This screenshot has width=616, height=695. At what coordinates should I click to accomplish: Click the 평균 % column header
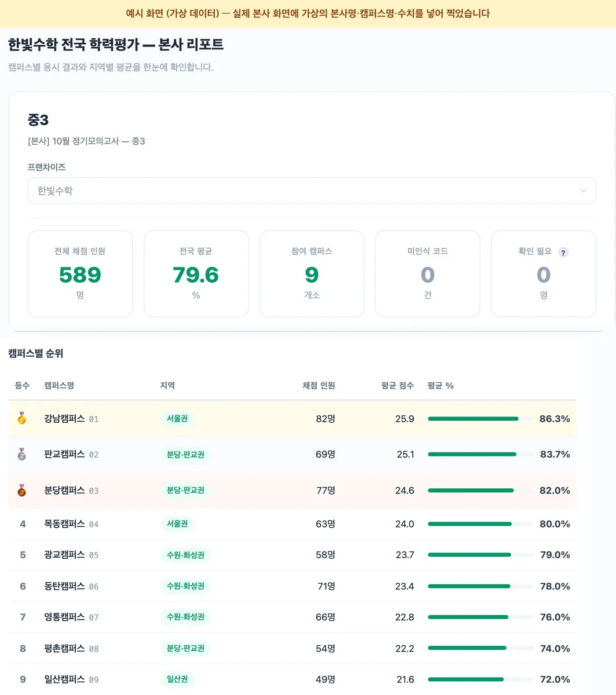(440, 386)
